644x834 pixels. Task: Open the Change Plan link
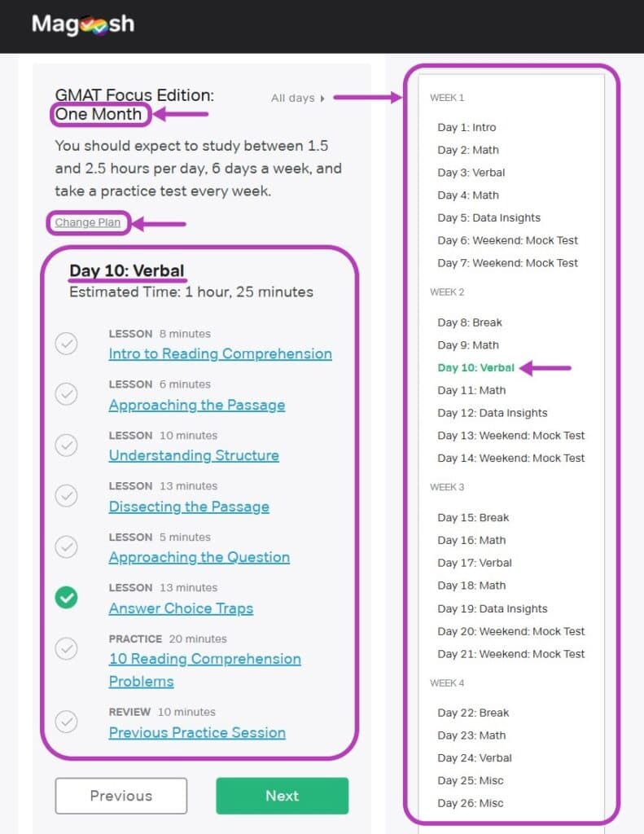(88, 222)
